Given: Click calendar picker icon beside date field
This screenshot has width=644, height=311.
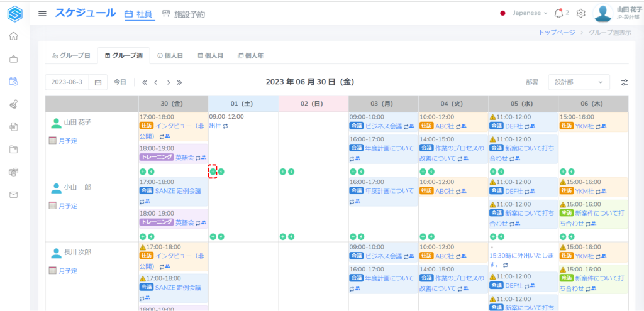Looking at the screenshot, I should click(98, 82).
